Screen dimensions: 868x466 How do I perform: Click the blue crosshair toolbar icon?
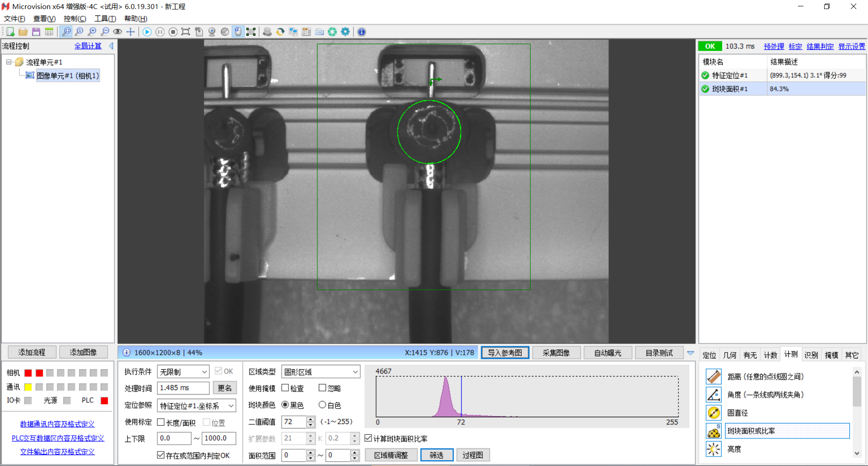coord(131,32)
